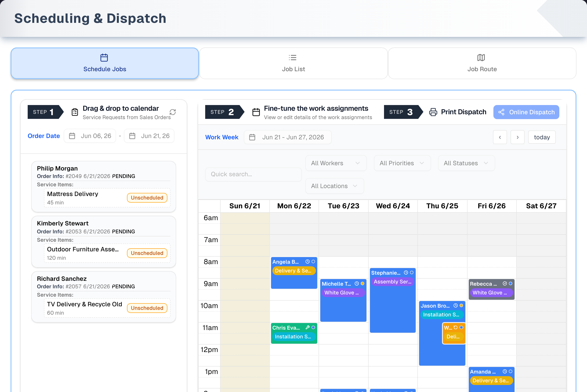Click the reschedule icon on the orange W... job
The image size is (587, 392).
coord(456,327)
